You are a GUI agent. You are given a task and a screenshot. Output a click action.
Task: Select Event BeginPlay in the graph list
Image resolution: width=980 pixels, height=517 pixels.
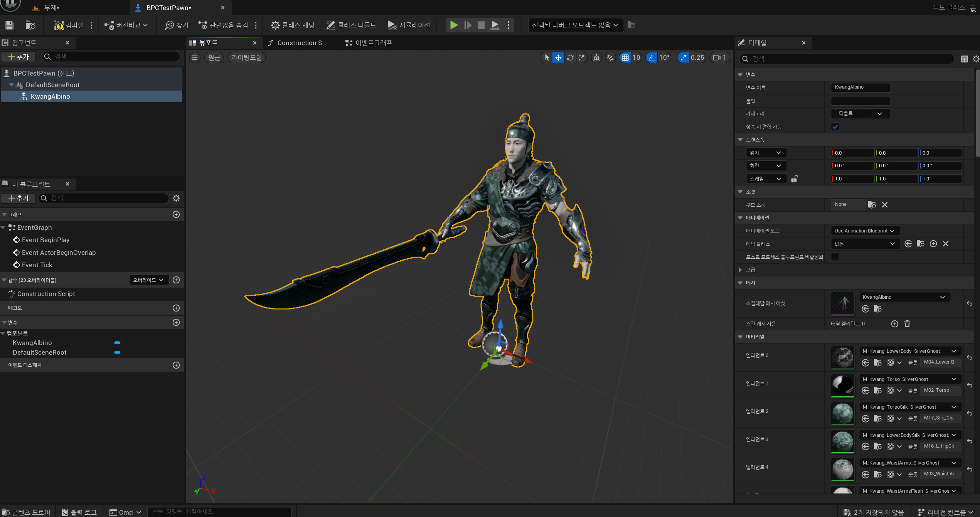coord(45,240)
